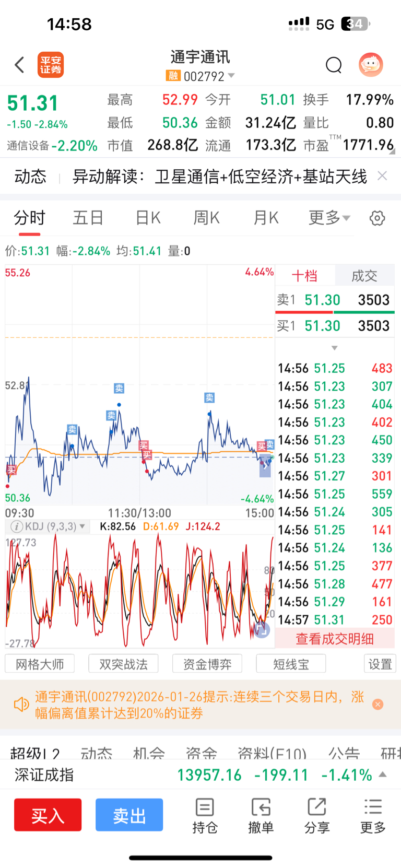Tap the 设置 button
The width and height of the screenshot is (401, 868).
click(380, 664)
